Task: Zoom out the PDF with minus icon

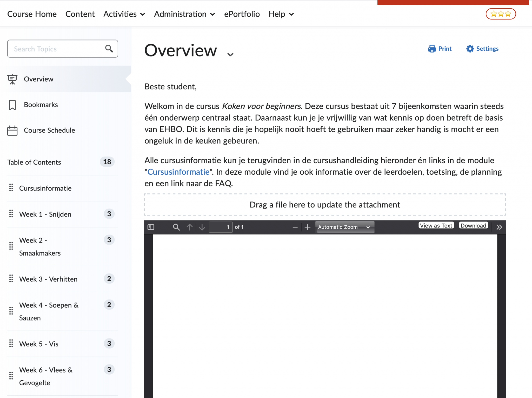Action: pyautogui.click(x=295, y=227)
